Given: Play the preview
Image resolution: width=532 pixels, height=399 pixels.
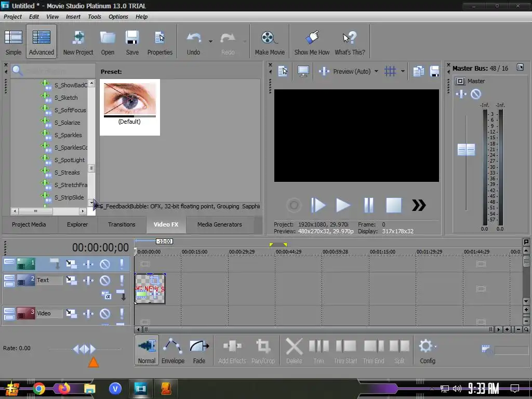Looking at the screenshot, I should click(343, 205).
